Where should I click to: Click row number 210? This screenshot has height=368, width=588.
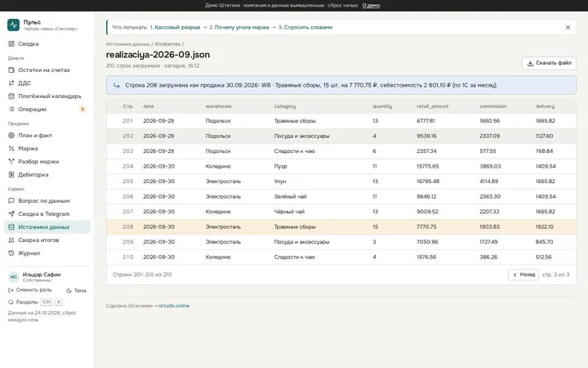click(127, 258)
